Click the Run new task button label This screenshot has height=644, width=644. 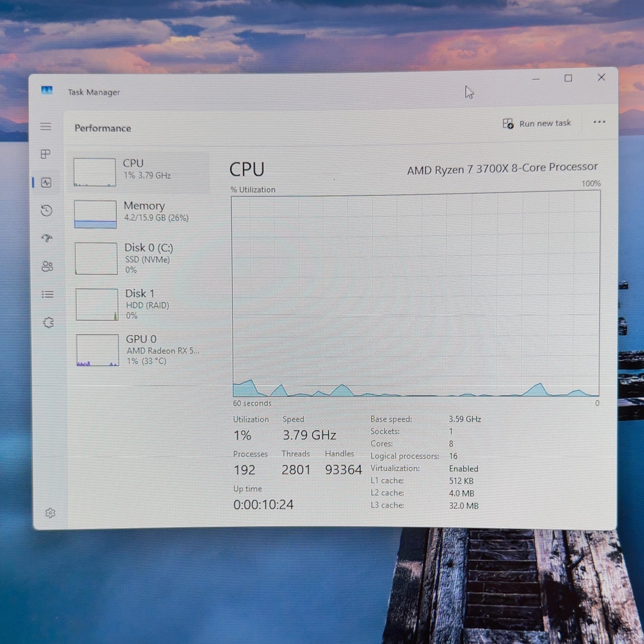(x=545, y=123)
